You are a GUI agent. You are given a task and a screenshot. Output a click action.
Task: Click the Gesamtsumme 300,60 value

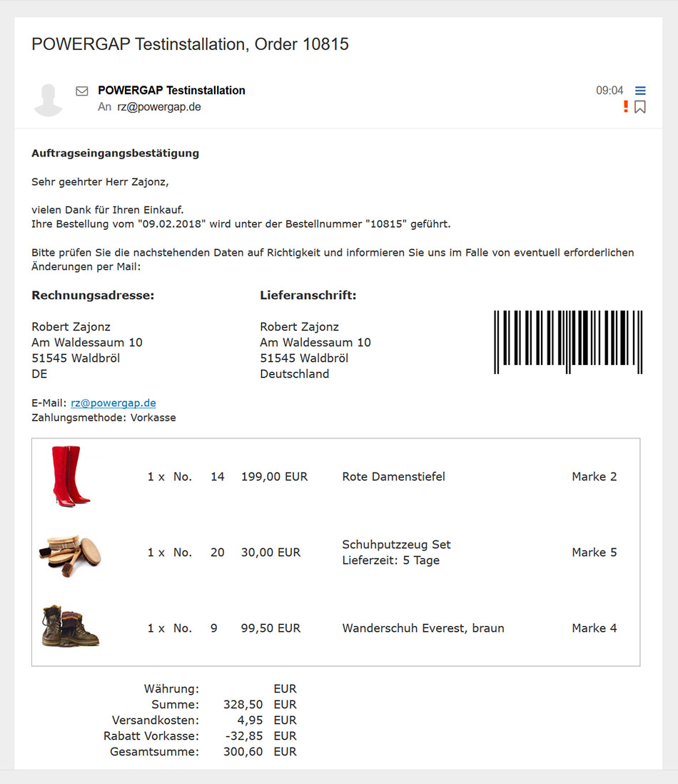(x=243, y=752)
